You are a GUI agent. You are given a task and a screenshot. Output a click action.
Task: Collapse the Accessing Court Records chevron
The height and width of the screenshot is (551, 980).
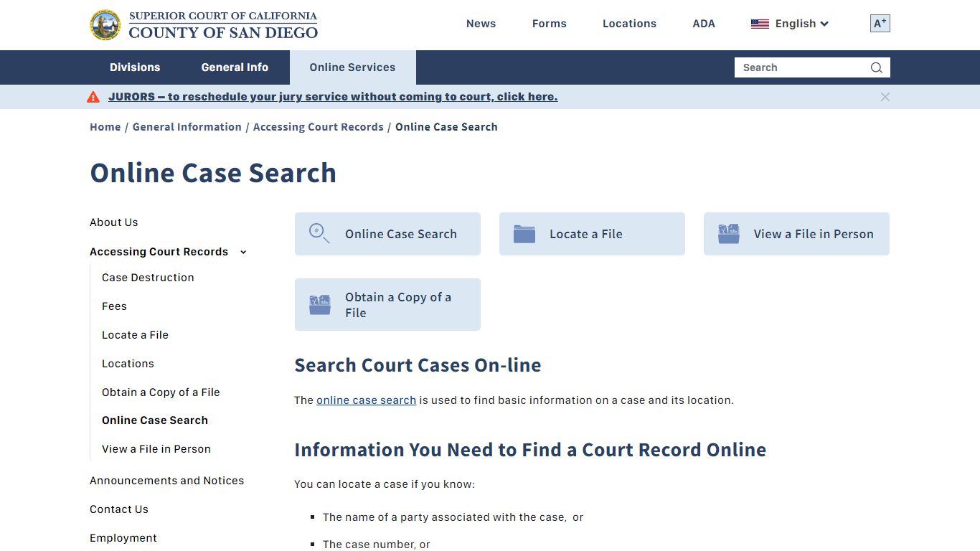(x=243, y=252)
